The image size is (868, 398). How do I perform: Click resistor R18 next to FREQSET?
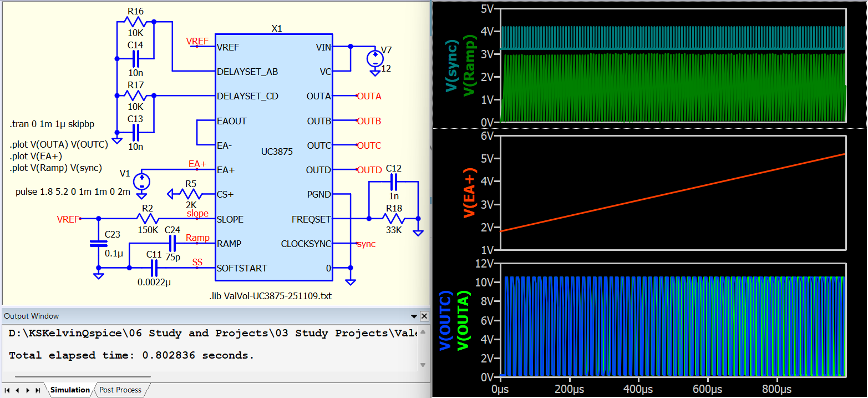click(x=394, y=219)
